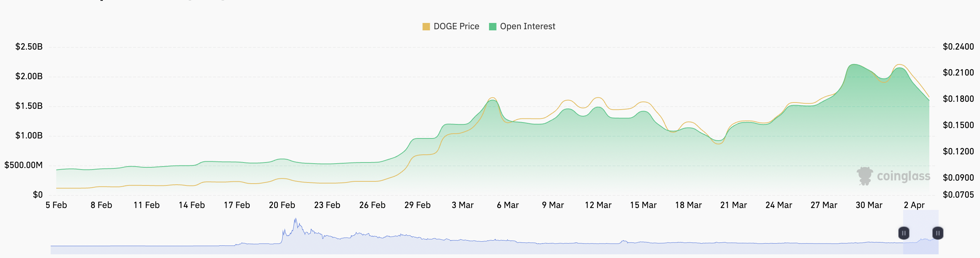Click the $0.2400 right axis label
Viewport: 980px width, 258px height.
pyautogui.click(x=958, y=47)
